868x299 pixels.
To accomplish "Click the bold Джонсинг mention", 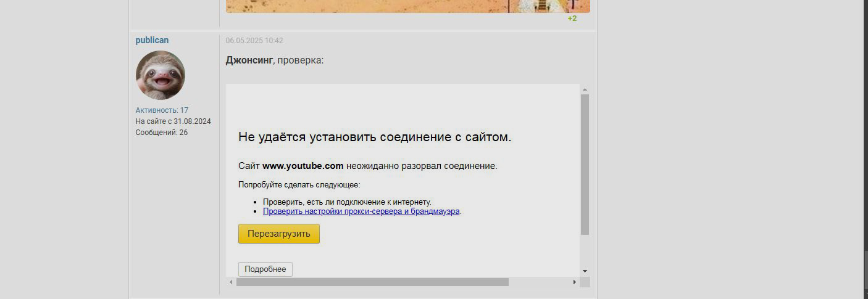I will tap(249, 60).
